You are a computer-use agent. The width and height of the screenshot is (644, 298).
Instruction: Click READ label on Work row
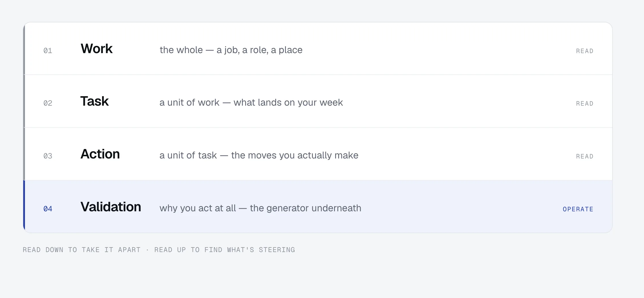coord(585,51)
